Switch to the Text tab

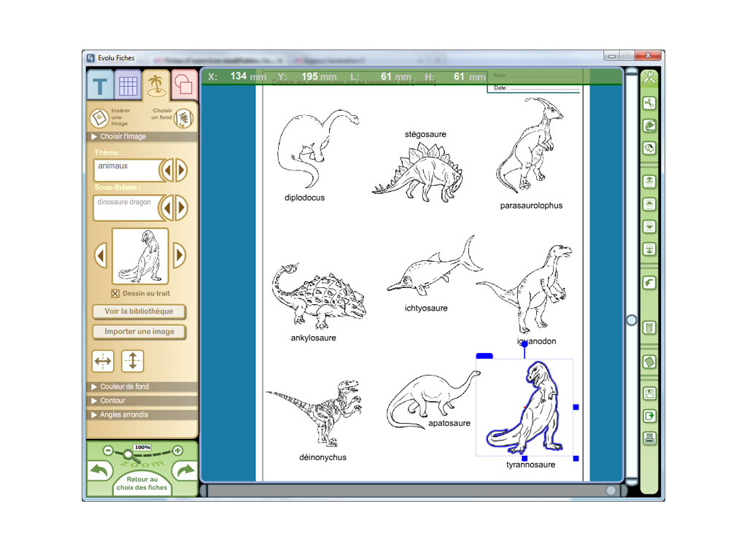coord(100,87)
